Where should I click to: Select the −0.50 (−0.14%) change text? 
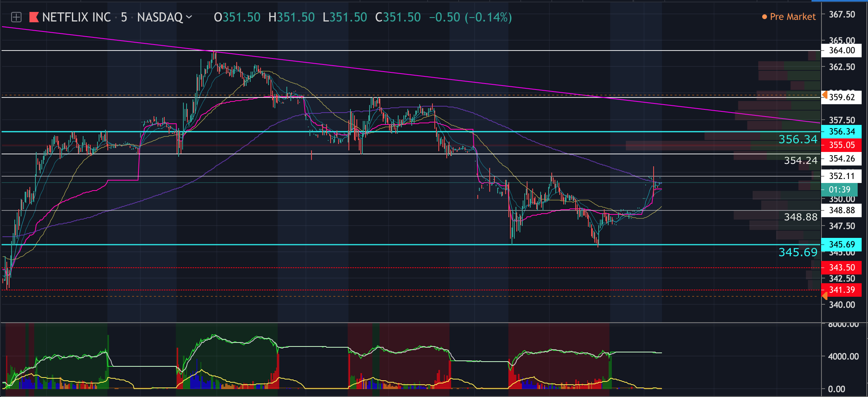(x=470, y=17)
